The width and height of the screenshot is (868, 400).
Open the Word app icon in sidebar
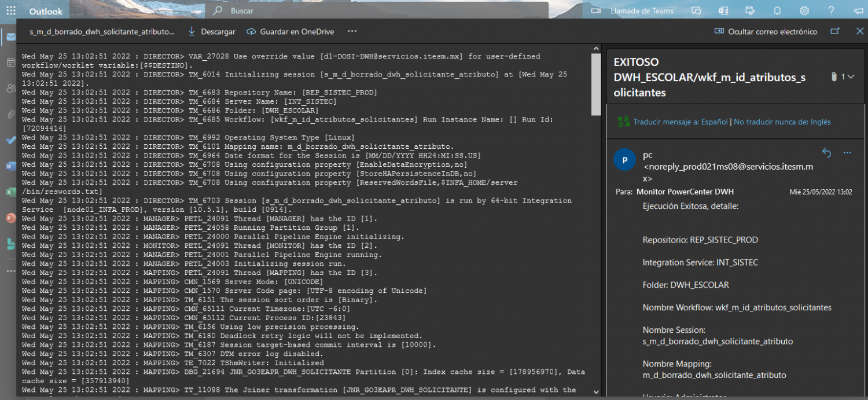(11, 166)
